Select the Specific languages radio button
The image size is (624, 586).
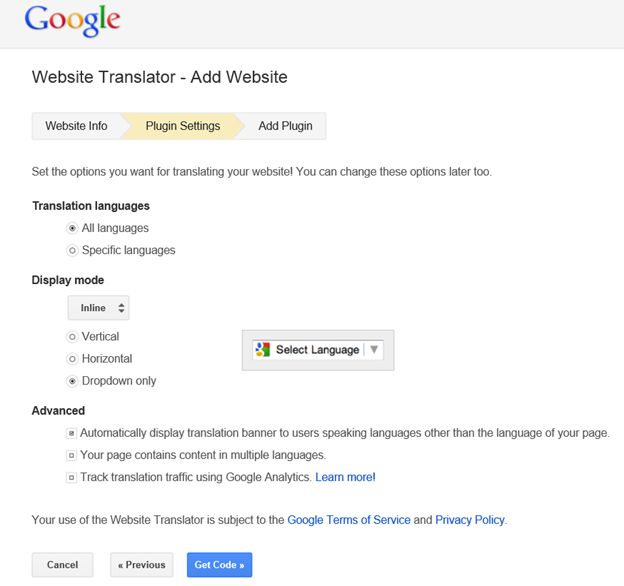pyautogui.click(x=72, y=251)
